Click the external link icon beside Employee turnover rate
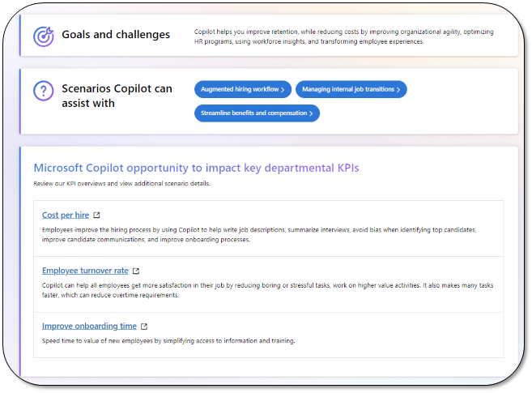 (136, 271)
